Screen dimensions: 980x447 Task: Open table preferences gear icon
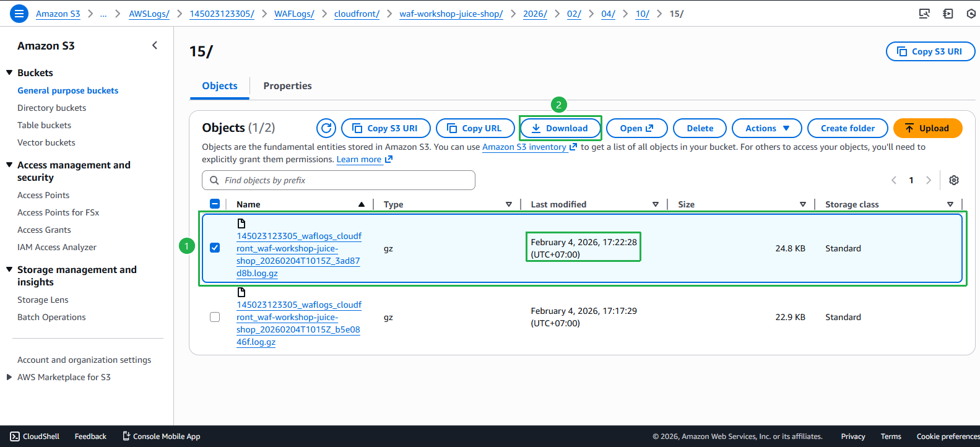coord(954,180)
